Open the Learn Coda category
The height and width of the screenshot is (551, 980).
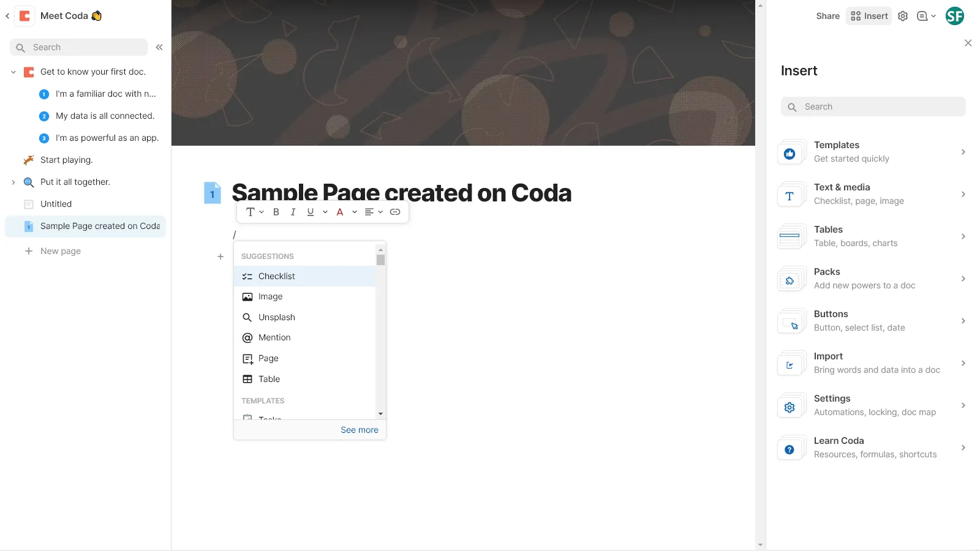click(x=873, y=448)
